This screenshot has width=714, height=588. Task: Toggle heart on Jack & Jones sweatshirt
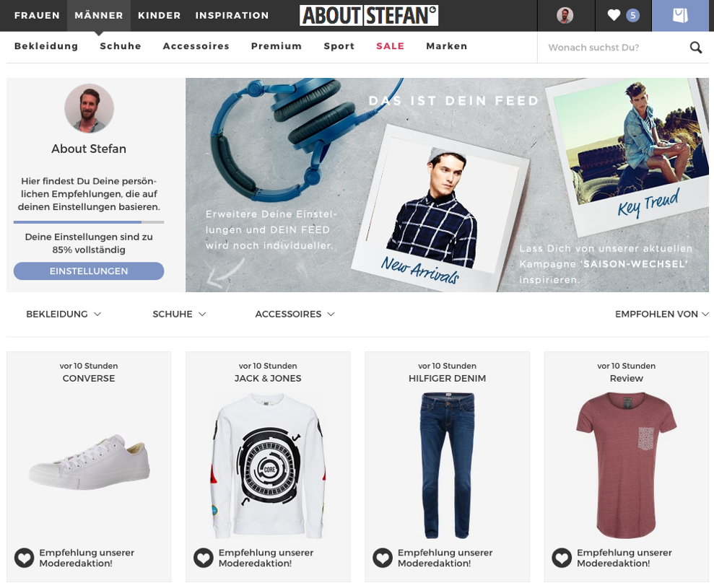point(204,558)
